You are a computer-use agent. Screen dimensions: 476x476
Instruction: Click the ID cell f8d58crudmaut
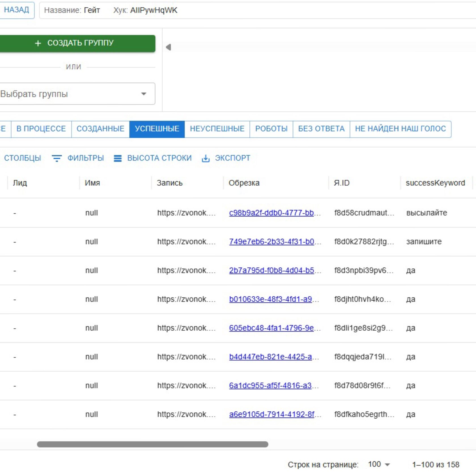pyautogui.click(x=364, y=213)
